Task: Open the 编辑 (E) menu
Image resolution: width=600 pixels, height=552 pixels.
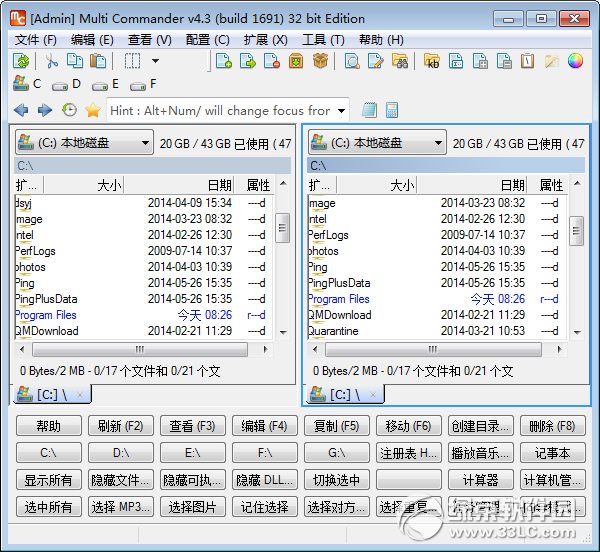Action: click(92, 40)
